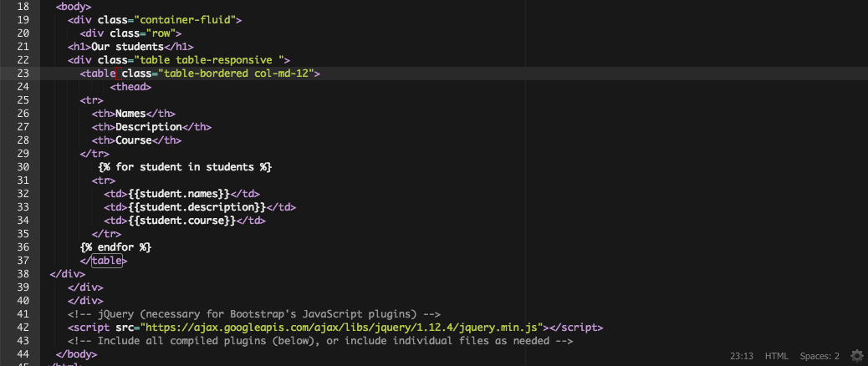Click line number 42 in the gutter
The image size is (868, 366).
click(x=23, y=328)
